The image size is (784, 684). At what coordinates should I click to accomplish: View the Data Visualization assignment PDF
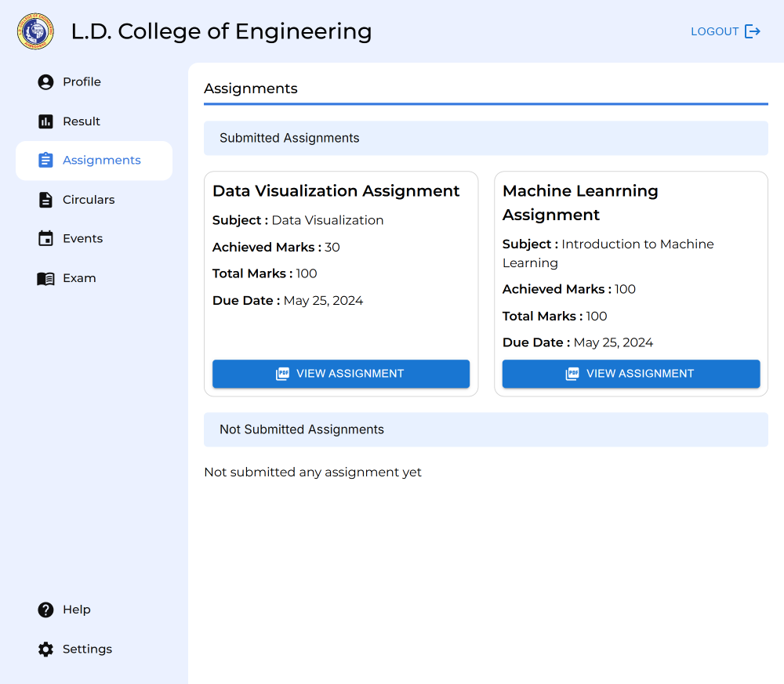pos(341,374)
